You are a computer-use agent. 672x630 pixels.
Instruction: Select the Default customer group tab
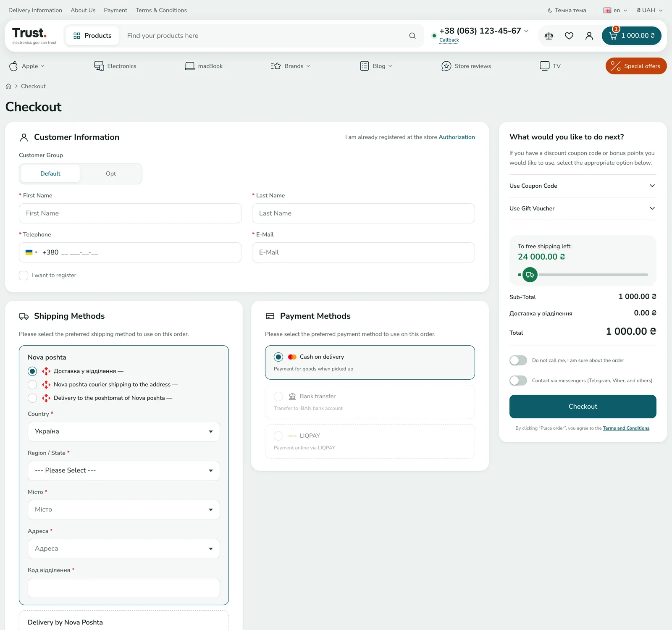(50, 174)
